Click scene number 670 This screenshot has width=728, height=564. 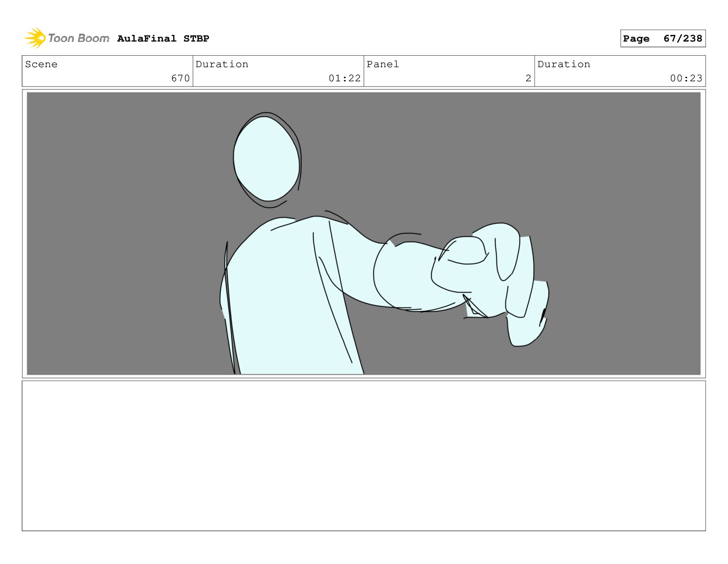pyautogui.click(x=180, y=78)
